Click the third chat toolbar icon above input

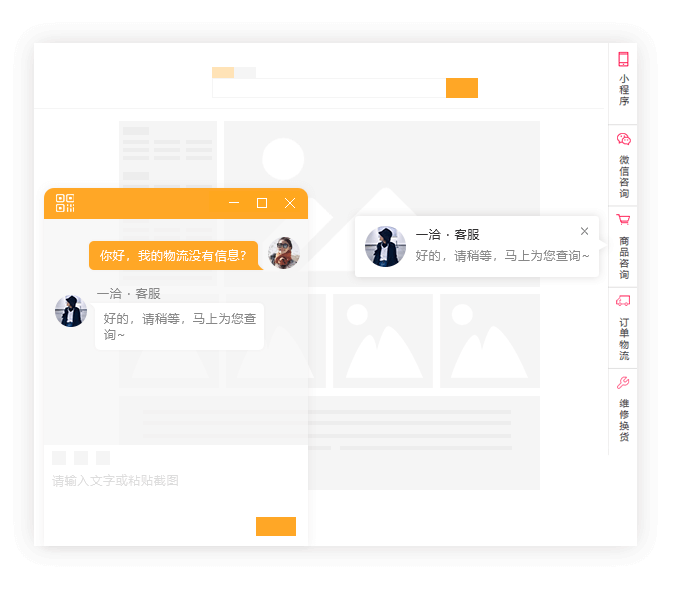pyautogui.click(x=103, y=458)
